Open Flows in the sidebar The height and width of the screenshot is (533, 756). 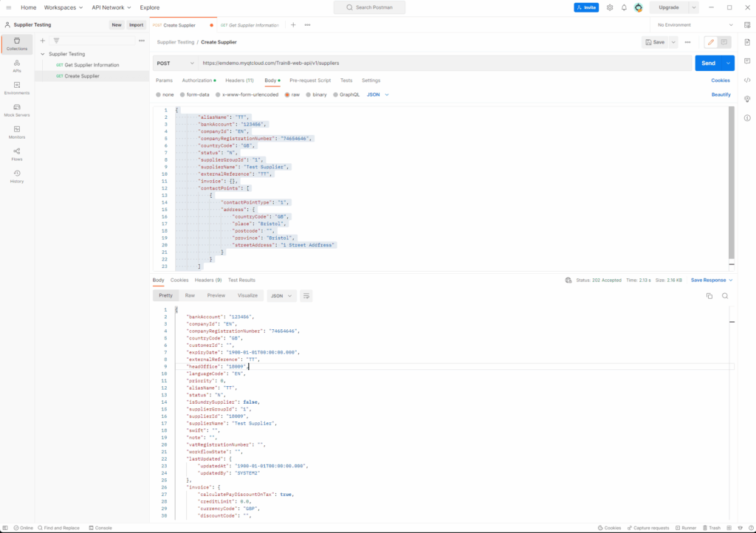coord(16,154)
